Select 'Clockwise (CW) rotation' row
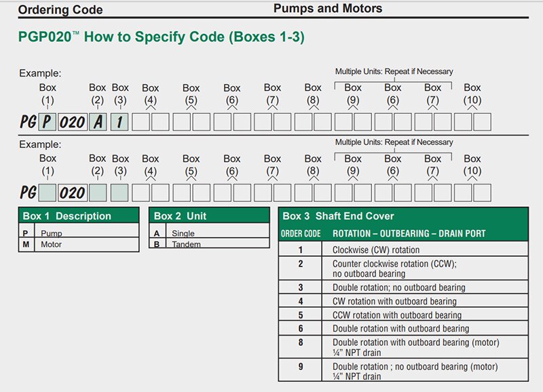This screenshot has width=543, height=392. tap(403, 250)
